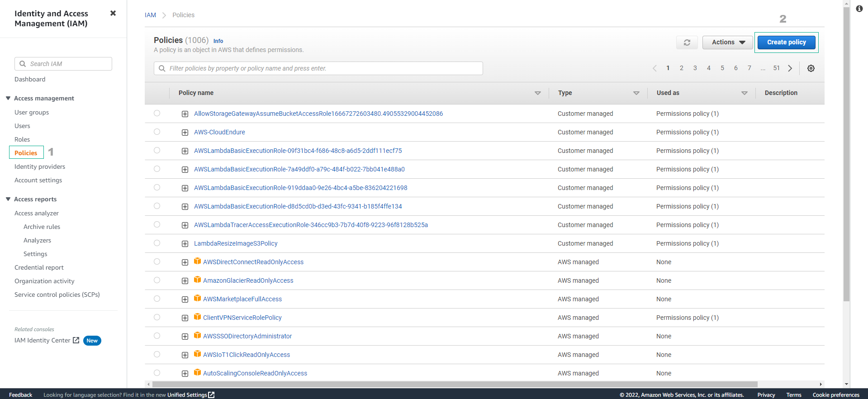Image resolution: width=868 pixels, height=399 pixels.
Task: Open the Type column sort arrow
Action: [636, 93]
